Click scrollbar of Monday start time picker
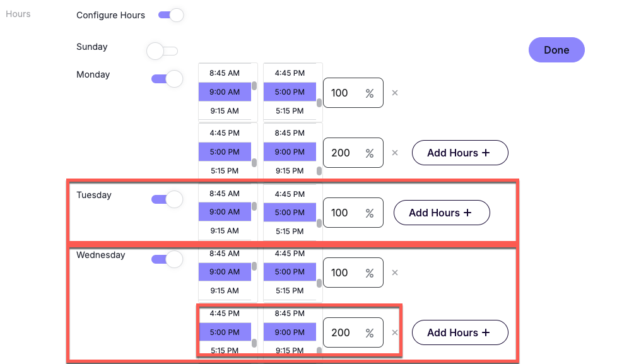 (x=254, y=86)
